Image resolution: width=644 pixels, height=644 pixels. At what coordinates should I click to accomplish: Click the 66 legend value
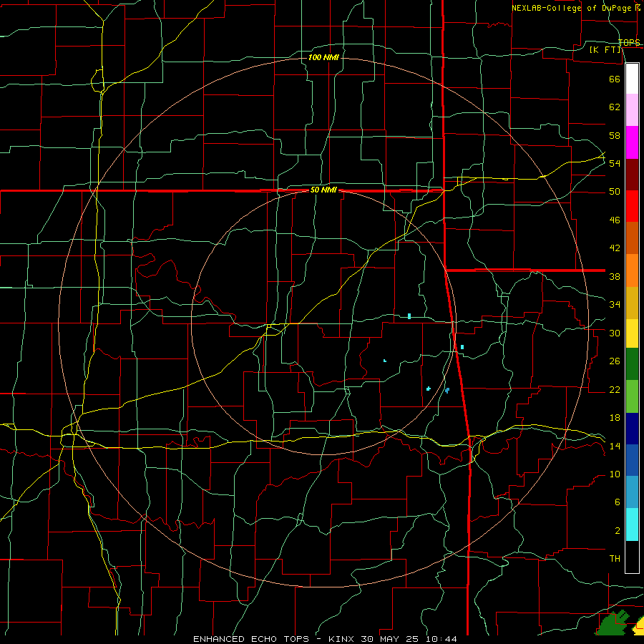click(x=615, y=79)
